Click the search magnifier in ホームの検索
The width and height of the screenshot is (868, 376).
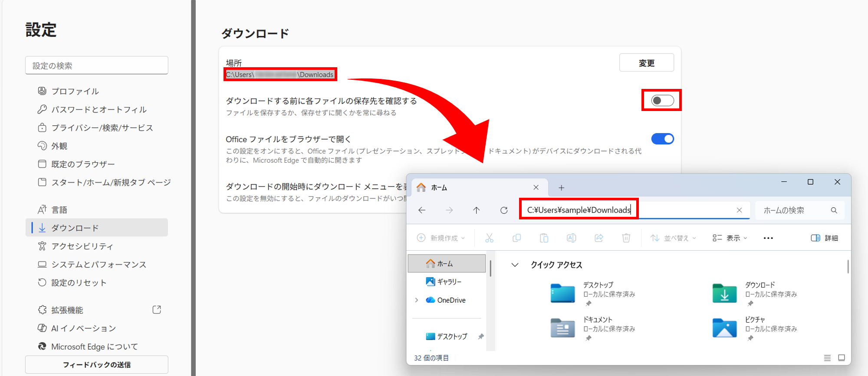click(x=834, y=210)
